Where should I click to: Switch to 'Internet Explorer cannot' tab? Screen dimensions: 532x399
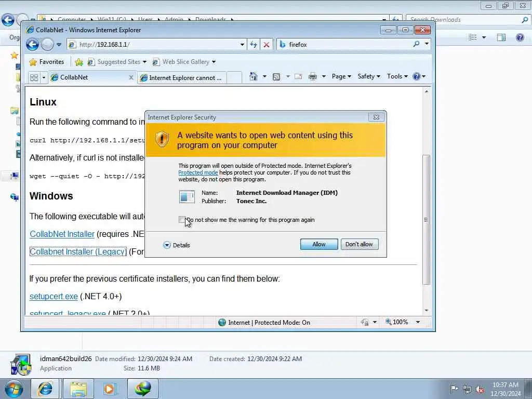(x=182, y=78)
